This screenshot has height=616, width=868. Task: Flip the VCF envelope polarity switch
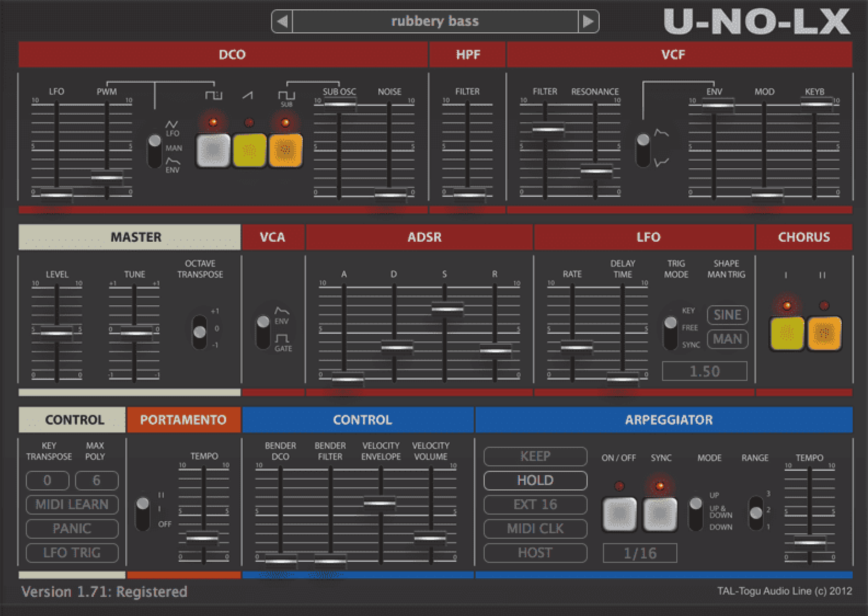click(x=643, y=149)
